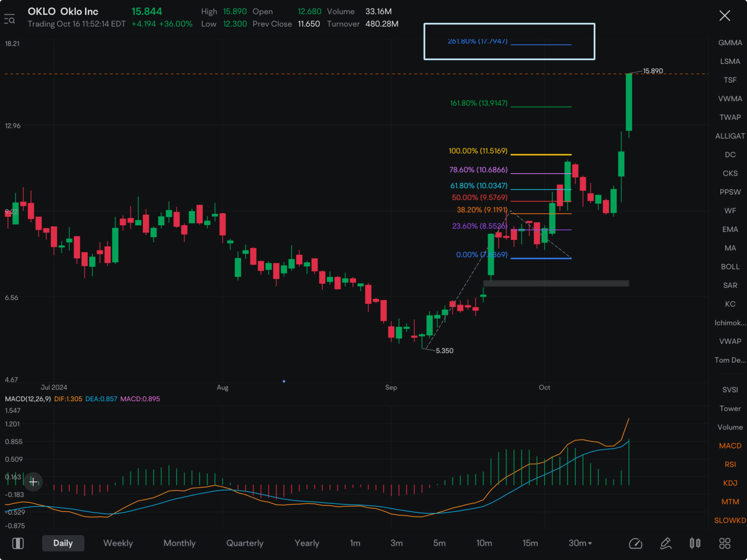Toggle the RSI sub-indicator
This screenshot has width=747, height=560.
[730, 464]
